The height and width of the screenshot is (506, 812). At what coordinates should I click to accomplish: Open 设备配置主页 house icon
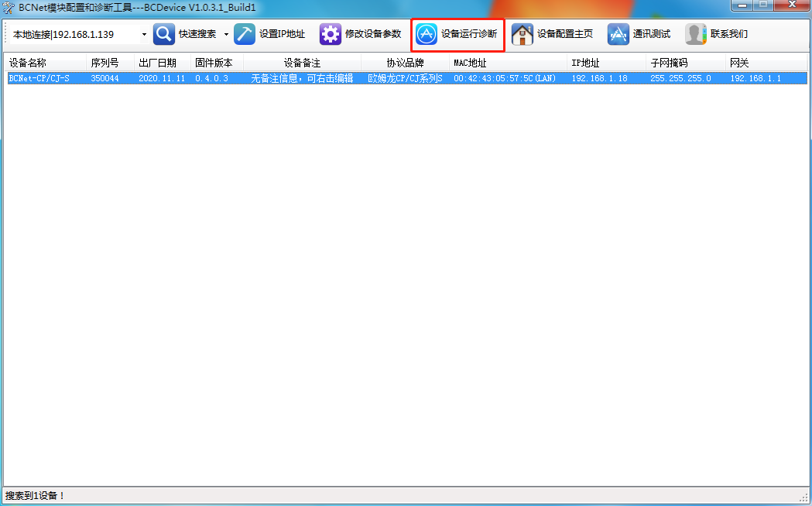(x=522, y=35)
